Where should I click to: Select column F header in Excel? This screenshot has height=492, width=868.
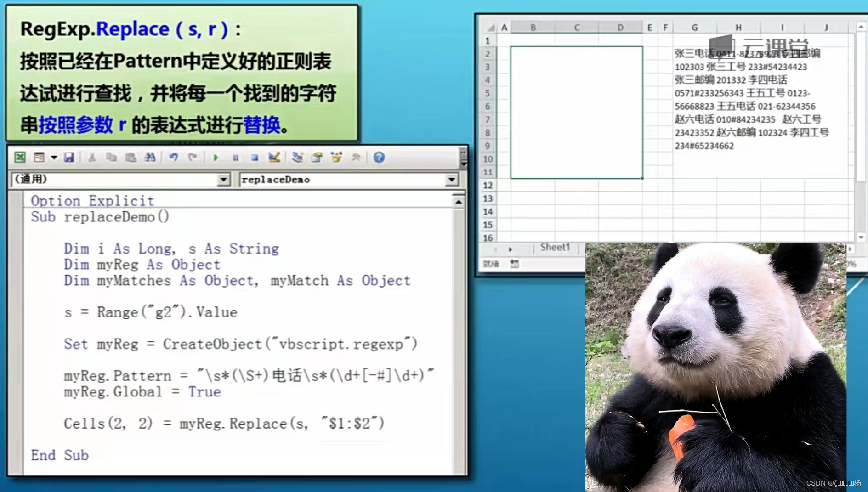tap(665, 28)
